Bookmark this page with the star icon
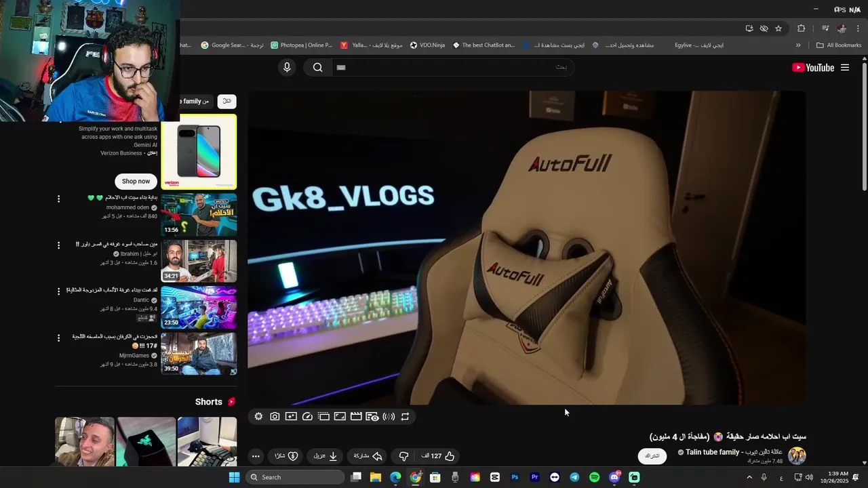 pyautogui.click(x=778, y=28)
